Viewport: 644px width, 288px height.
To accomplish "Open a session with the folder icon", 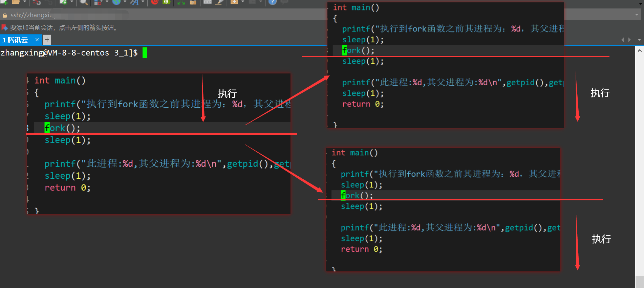I will pos(16,2).
